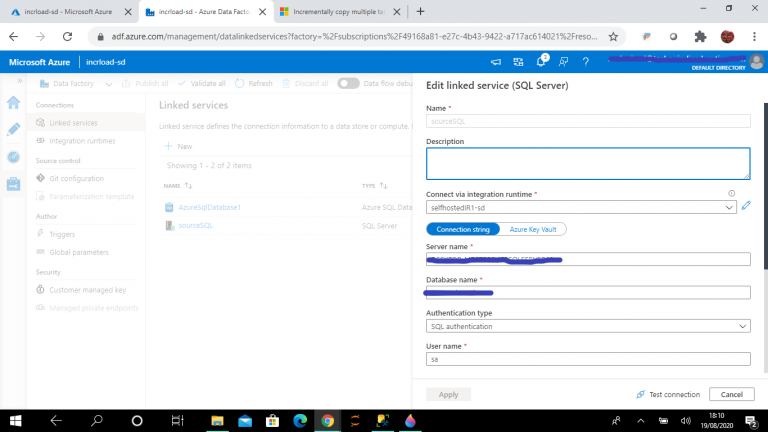Click the notifications bell icon
This screenshot has height=432, width=768.
[541, 62]
